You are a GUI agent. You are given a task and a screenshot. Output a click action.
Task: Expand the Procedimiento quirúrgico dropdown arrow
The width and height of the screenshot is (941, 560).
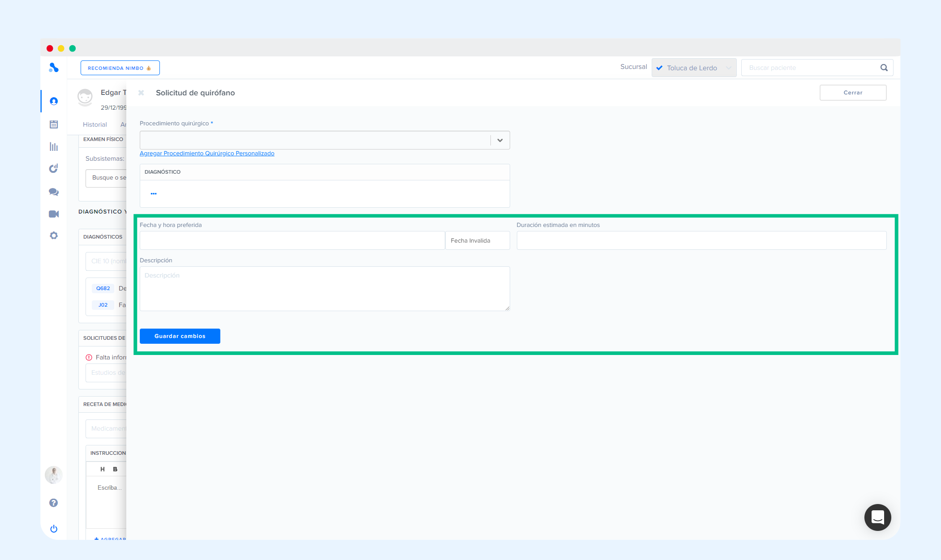[500, 140]
